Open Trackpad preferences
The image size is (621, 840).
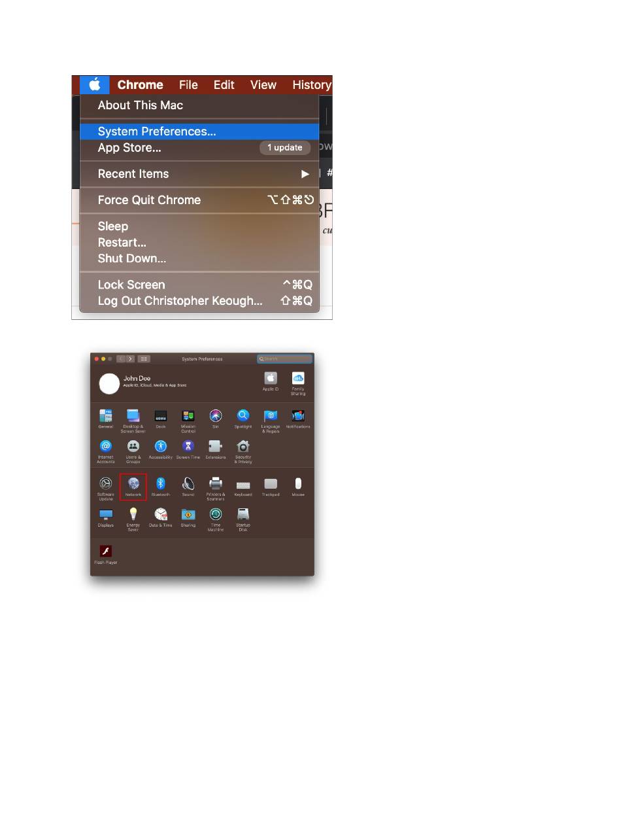point(271,487)
